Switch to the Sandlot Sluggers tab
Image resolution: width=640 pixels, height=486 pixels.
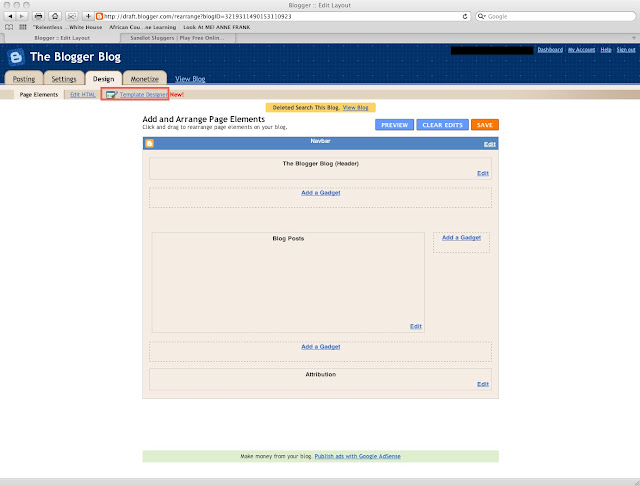point(178,38)
